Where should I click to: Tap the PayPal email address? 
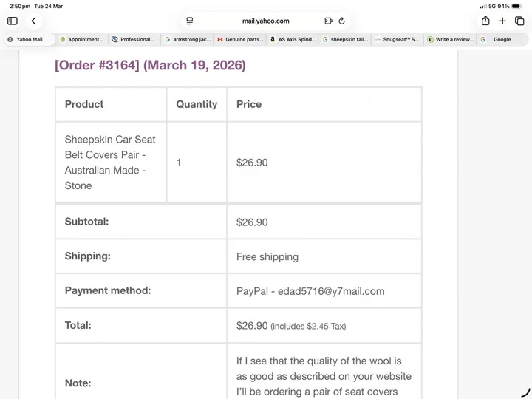[331, 291]
